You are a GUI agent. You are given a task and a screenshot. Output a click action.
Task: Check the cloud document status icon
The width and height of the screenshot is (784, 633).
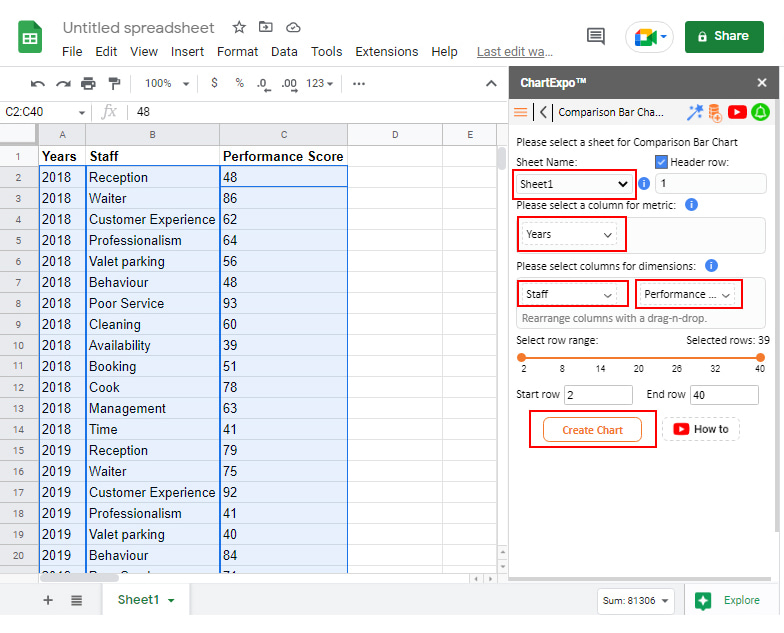point(293,28)
